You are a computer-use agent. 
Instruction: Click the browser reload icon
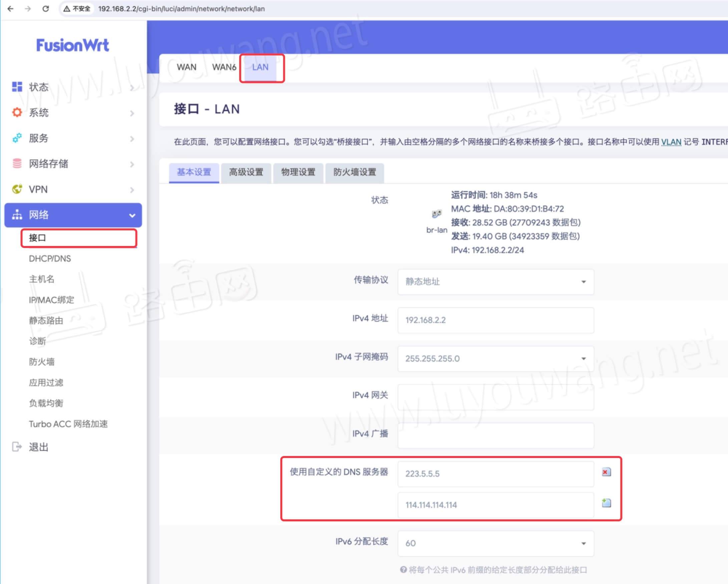[46, 9]
